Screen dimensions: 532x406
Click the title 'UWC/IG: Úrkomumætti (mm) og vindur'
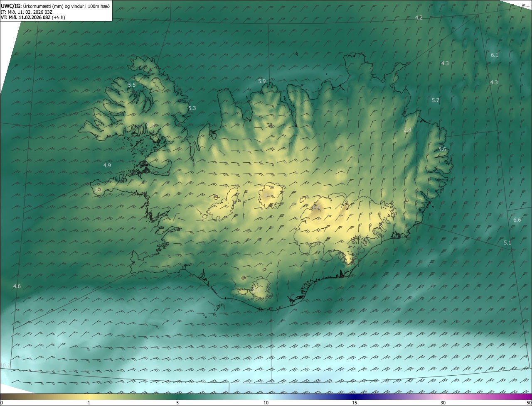click(55, 6)
